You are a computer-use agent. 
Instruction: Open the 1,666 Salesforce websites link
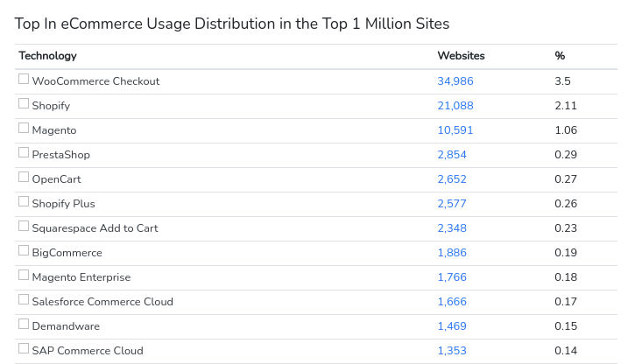pos(452,302)
